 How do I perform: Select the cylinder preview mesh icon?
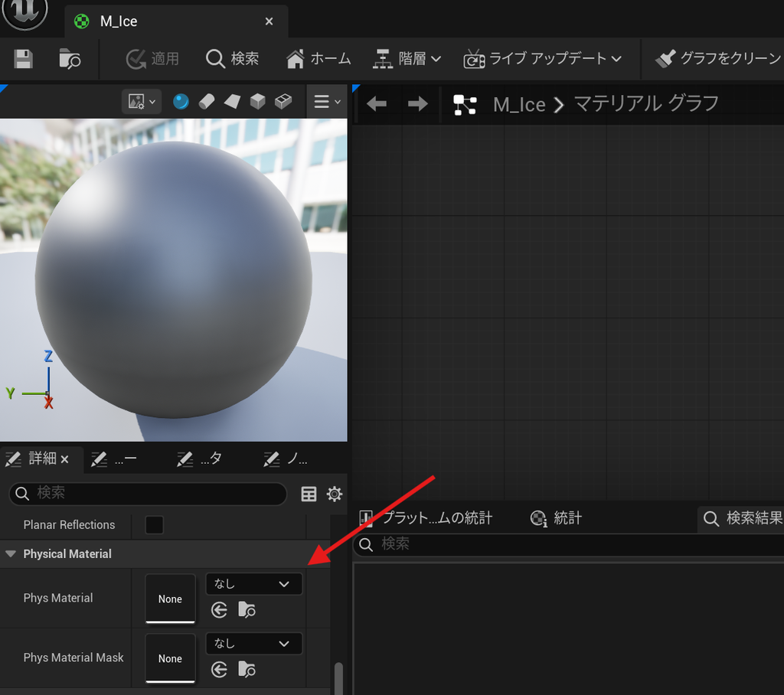207,102
